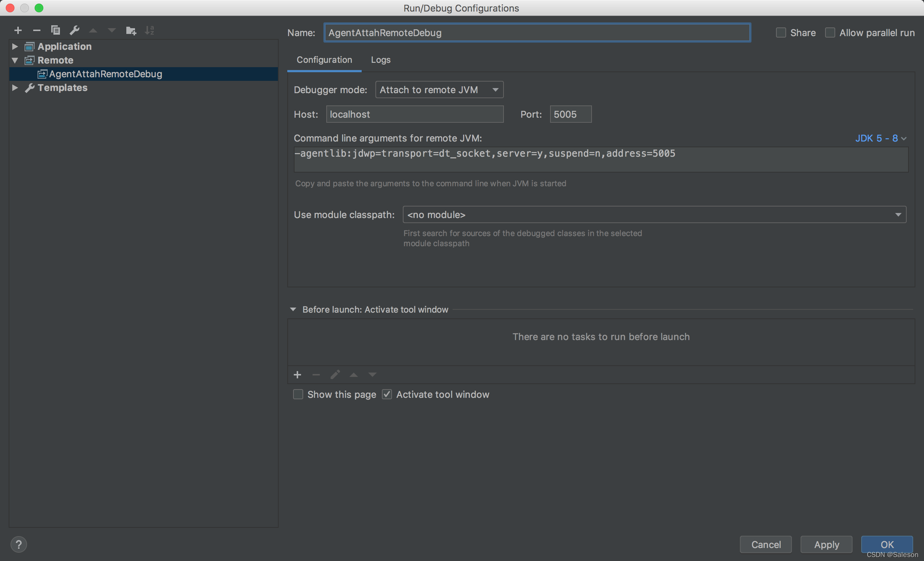The width and height of the screenshot is (924, 561).
Task: Enable the Share checkbox
Action: (x=781, y=32)
